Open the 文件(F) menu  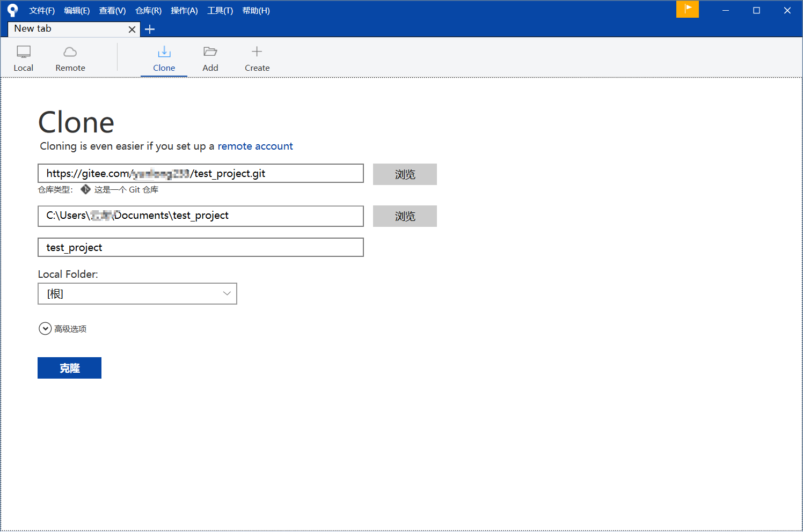pyautogui.click(x=42, y=11)
